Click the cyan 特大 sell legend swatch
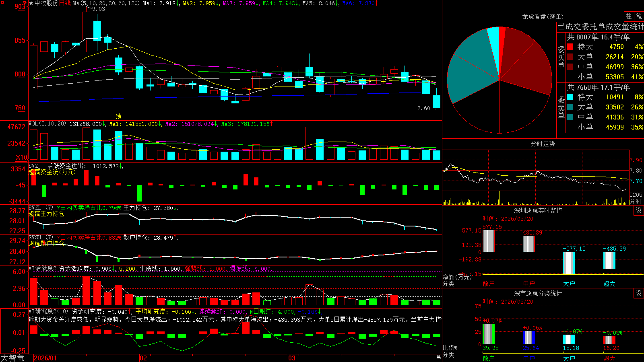The height and width of the screenshot is (362, 644). point(570,97)
